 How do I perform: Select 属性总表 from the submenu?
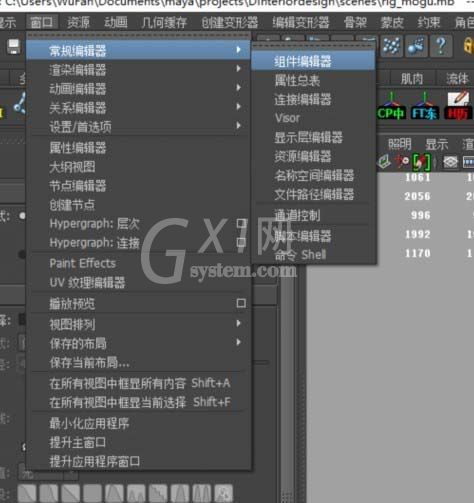(313, 80)
